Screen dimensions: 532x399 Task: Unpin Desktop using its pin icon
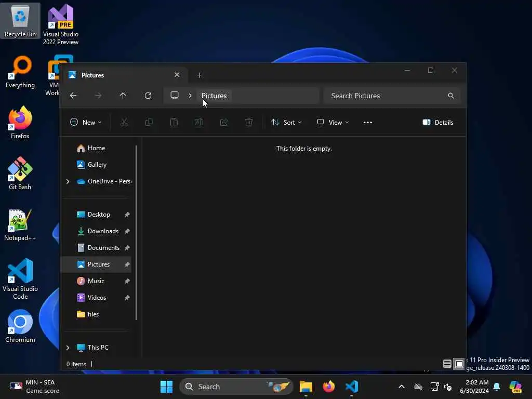coord(127,215)
